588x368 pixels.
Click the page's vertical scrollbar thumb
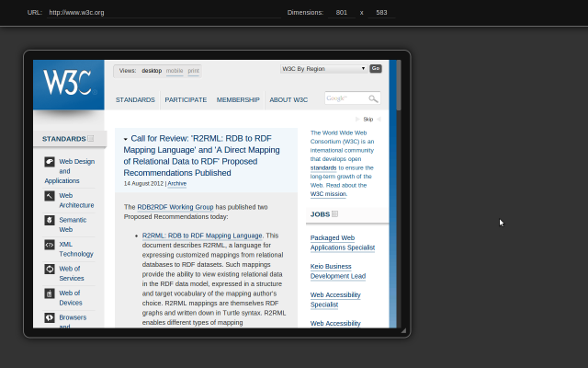[399, 86]
